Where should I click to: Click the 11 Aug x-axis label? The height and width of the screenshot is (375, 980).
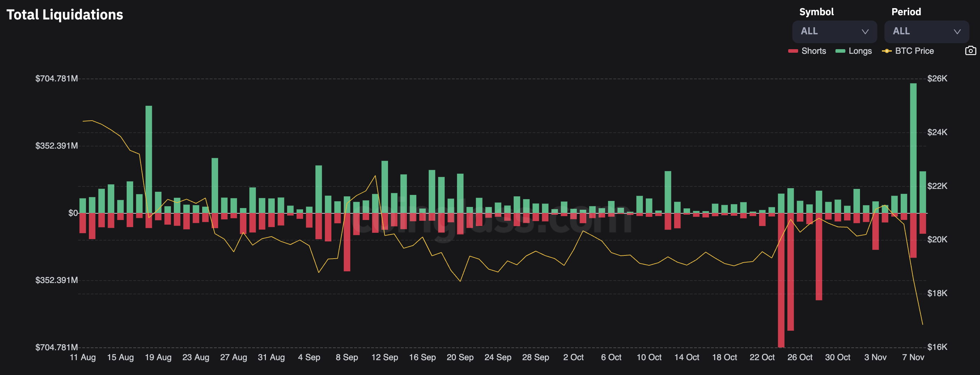[83, 357]
